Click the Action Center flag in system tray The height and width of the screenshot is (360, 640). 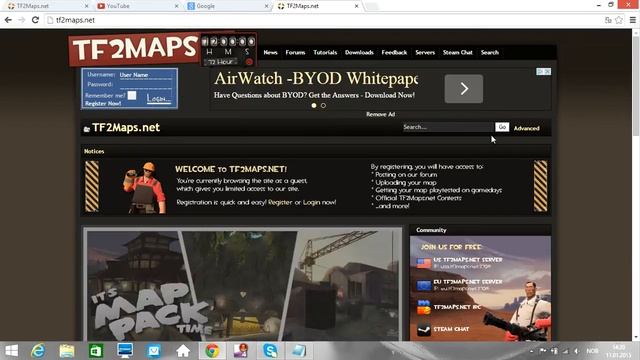tap(543, 351)
